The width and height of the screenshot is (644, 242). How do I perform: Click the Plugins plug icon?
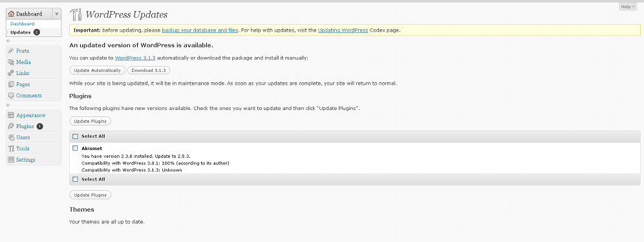click(x=11, y=126)
